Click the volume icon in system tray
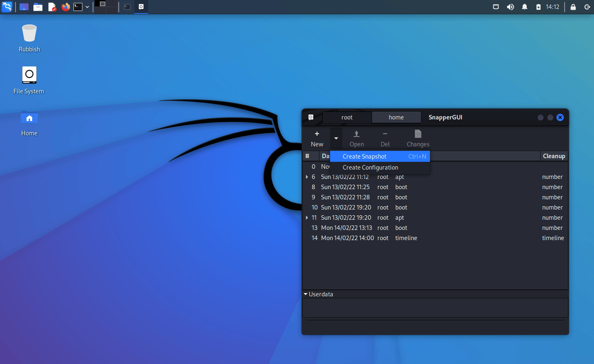The width and height of the screenshot is (594, 364). click(x=510, y=7)
